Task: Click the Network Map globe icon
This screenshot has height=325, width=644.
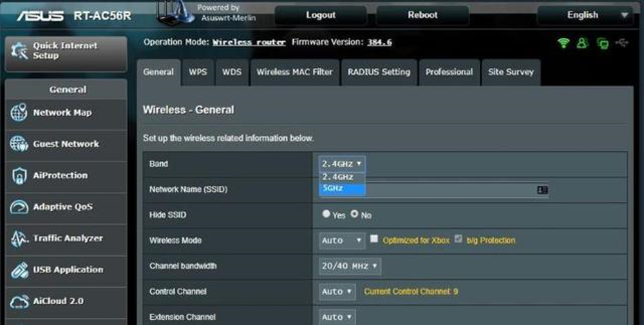Action: point(19,113)
